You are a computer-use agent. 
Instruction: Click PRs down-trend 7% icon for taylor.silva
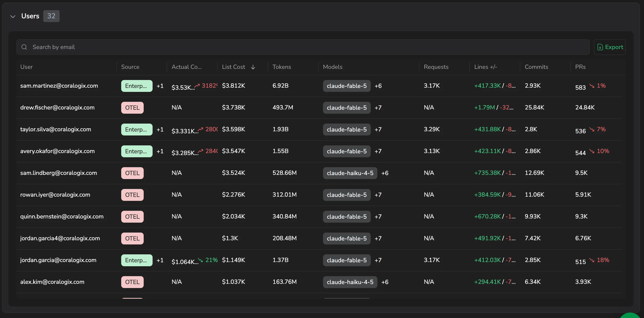coord(592,129)
